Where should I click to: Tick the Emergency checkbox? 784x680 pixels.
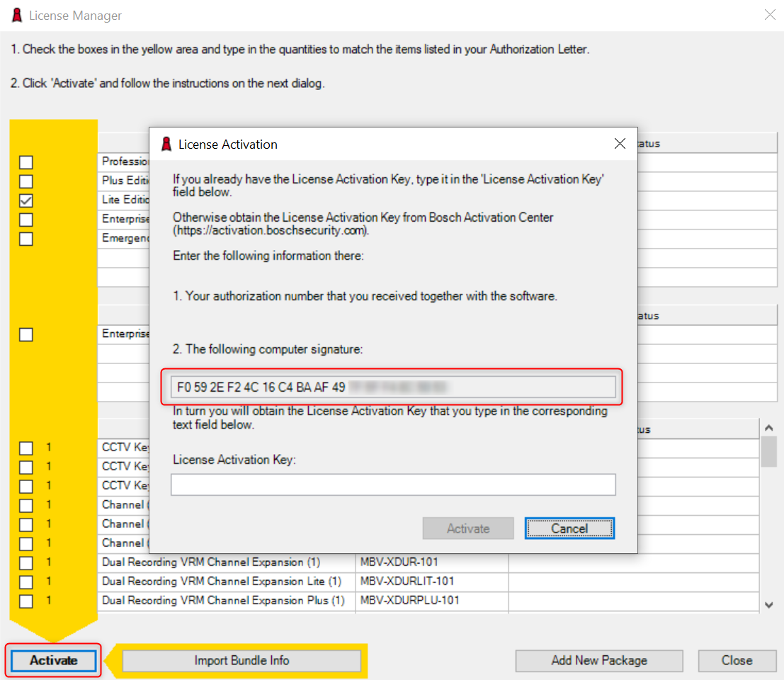click(26, 239)
